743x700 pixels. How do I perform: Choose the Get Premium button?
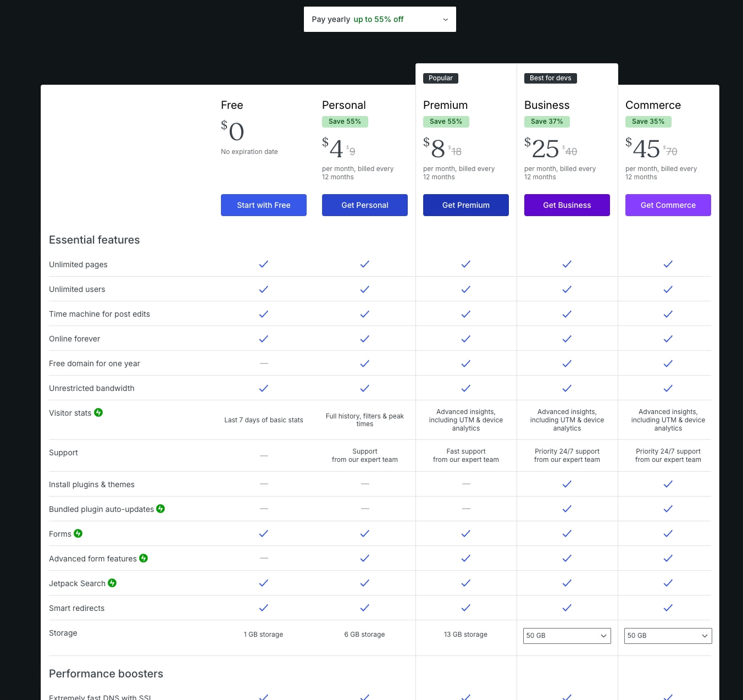coord(466,205)
